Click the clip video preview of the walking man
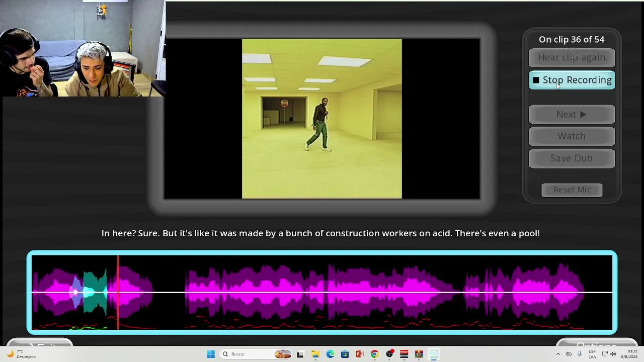 pyautogui.click(x=322, y=119)
